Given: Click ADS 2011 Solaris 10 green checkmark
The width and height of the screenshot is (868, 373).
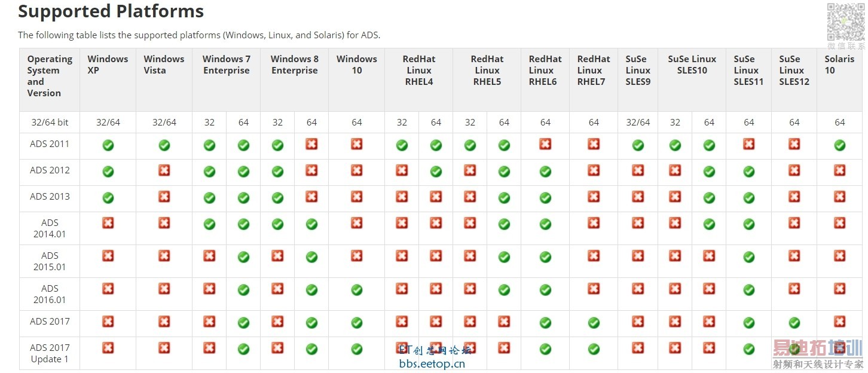Looking at the screenshot, I should click(840, 145).
